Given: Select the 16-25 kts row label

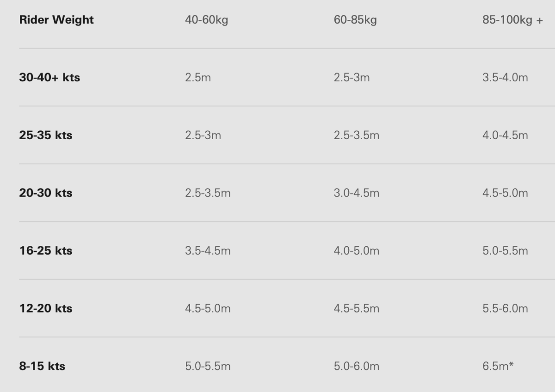Looking at the screenshot, I should [46, 251].
